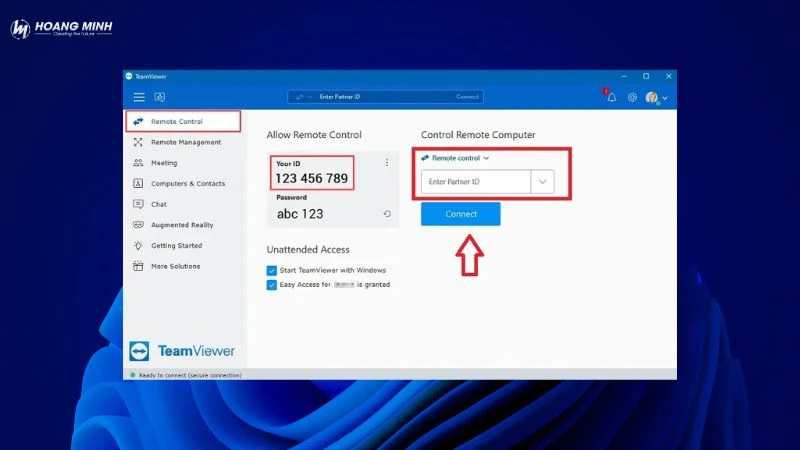This screenshot has width=800, height=450.
Task: Click the Remote Management expand icon
Action: (x=138, y=142)
